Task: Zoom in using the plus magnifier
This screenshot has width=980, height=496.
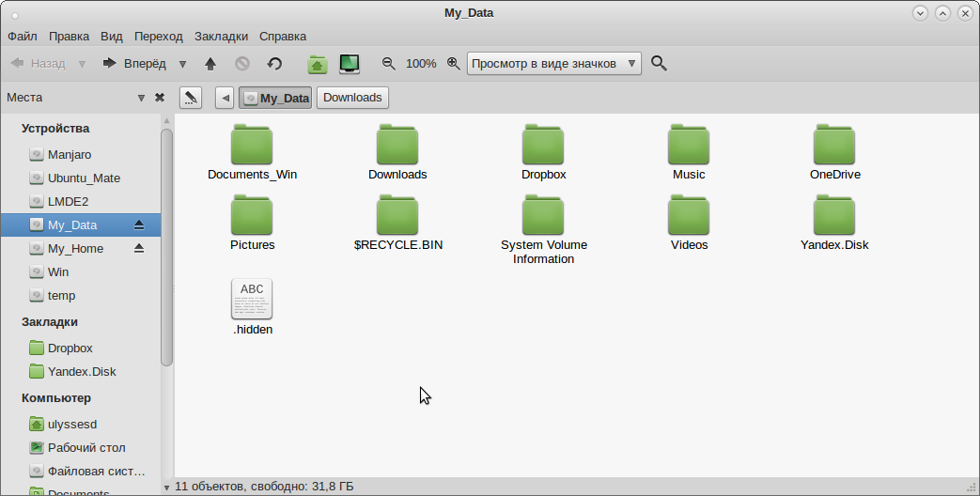Action: pos(454,63)
